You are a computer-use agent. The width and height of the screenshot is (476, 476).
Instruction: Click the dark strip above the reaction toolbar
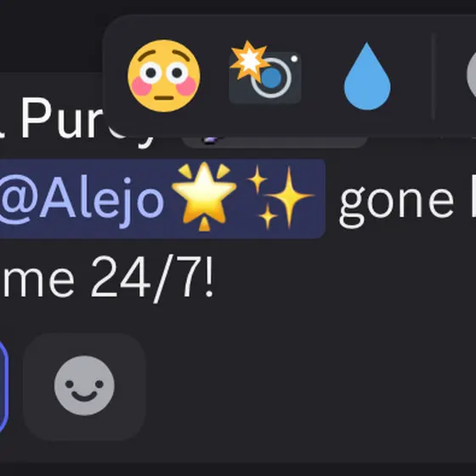[238, 6]
